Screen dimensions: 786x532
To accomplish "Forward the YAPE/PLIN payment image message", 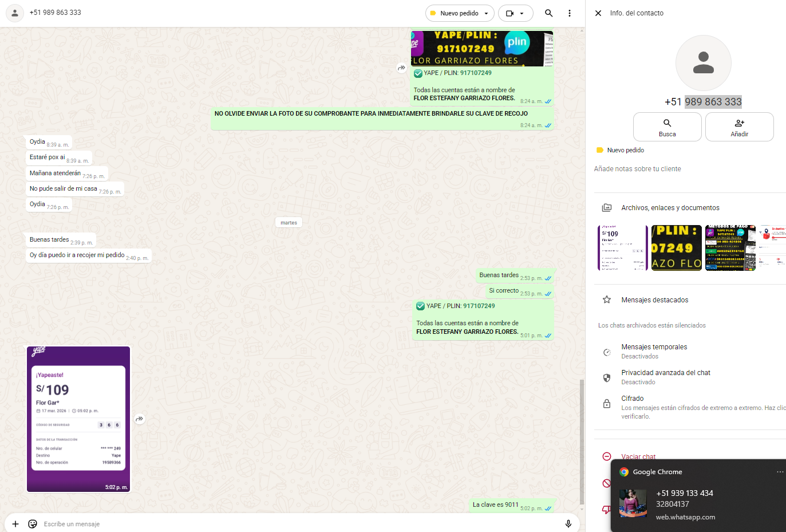I will click(401, 68).
